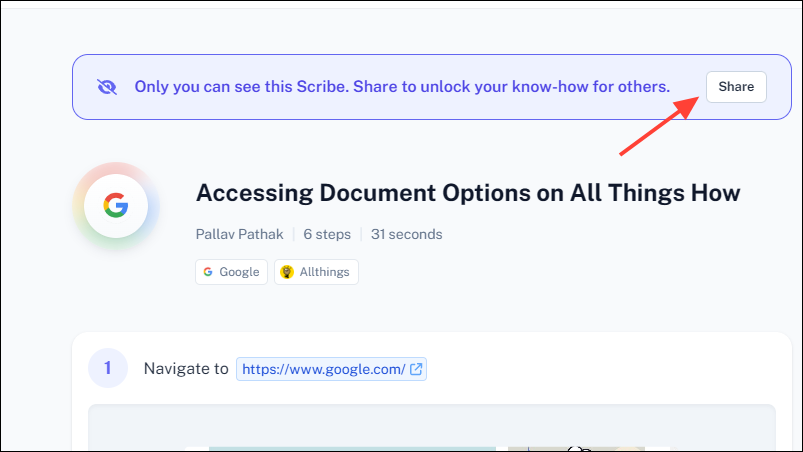Click the Navigate to step text
This screenshot has width=803, height=452.
186,369
